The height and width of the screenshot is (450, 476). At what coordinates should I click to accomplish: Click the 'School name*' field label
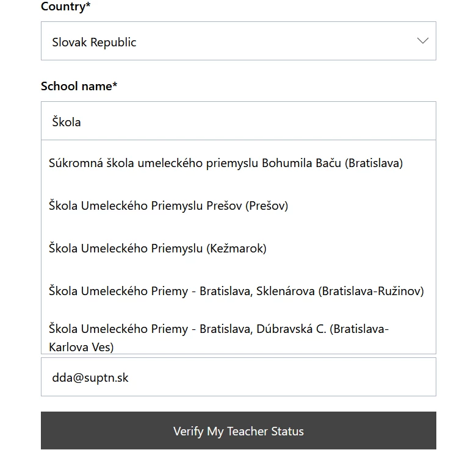[79, 86]
